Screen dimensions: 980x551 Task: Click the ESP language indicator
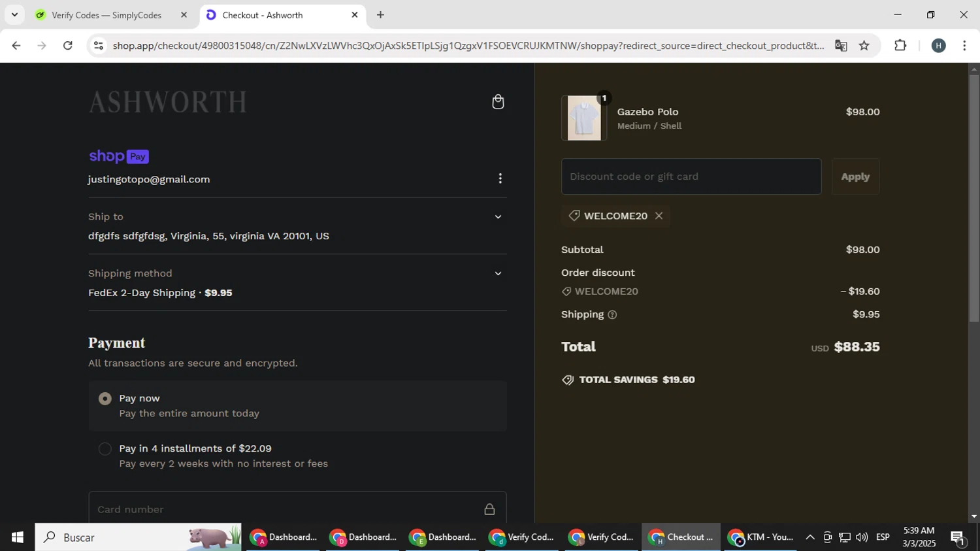(x=883, y=537)
